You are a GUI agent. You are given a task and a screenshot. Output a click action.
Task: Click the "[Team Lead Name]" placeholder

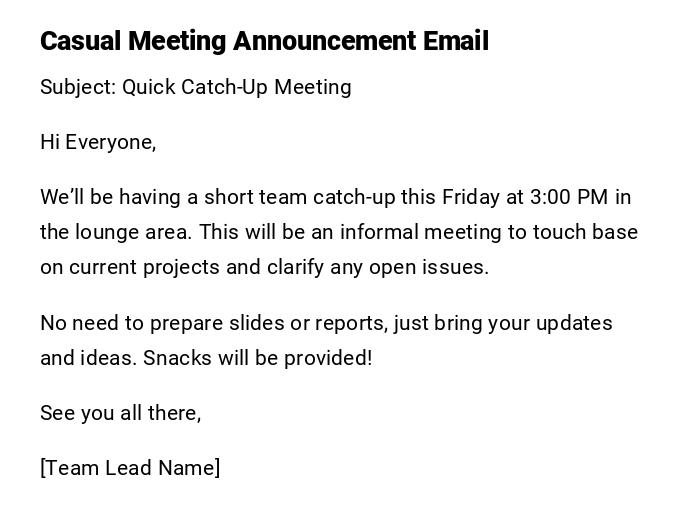130,468
